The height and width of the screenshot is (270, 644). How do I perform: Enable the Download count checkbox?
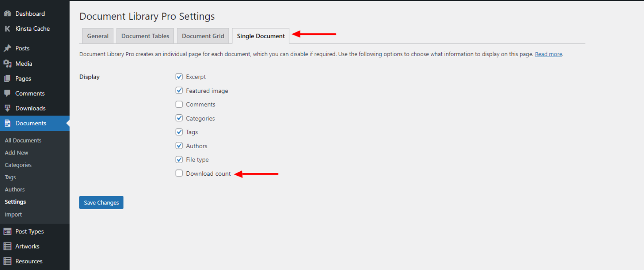coord(179,173)
